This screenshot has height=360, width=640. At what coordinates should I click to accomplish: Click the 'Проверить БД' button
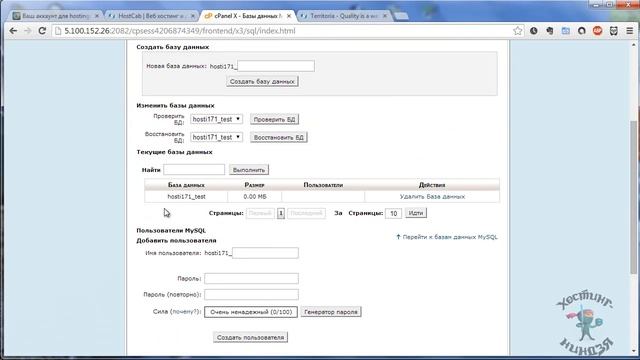pyautogui.click(x=274, y=119)
